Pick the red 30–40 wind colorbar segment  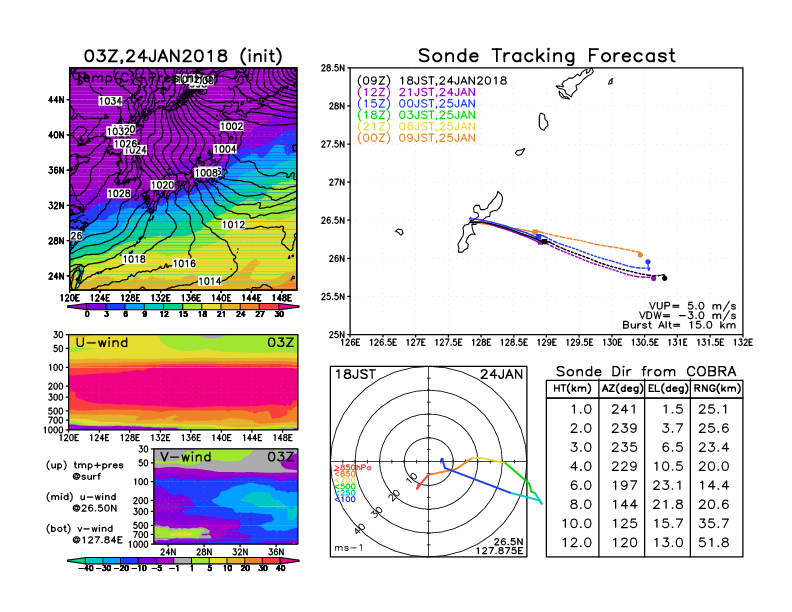tap(272, 560)
